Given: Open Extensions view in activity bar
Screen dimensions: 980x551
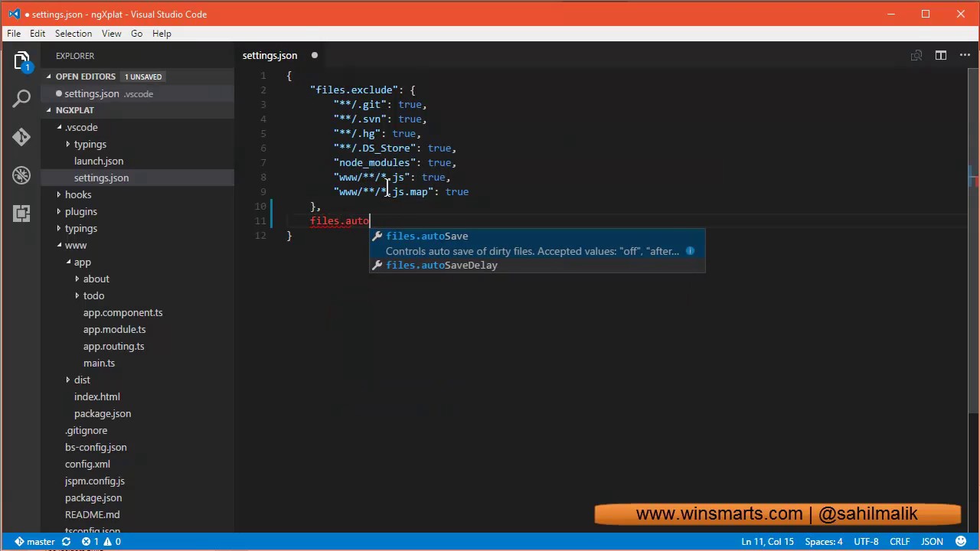Looking at the screenshot, I should pos(21,213).
